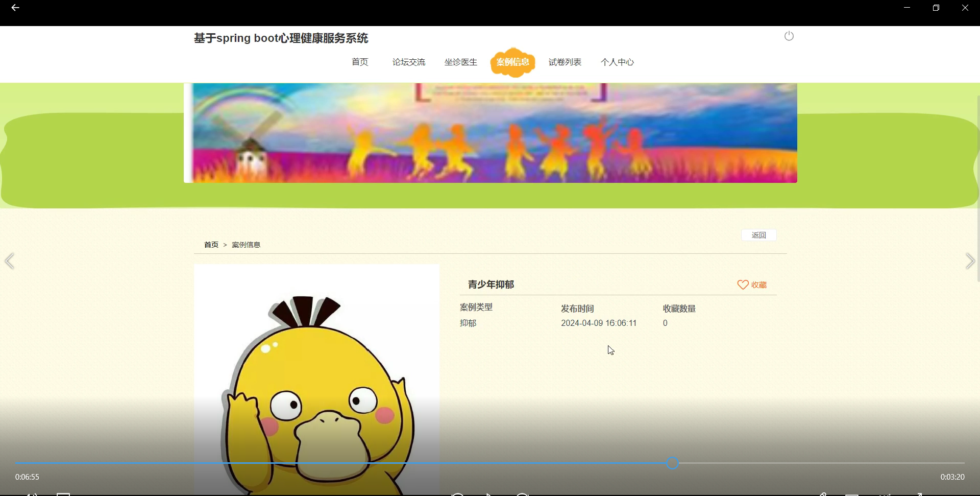This screenshot has height=496, width=980.
Task: Open the 坐诊医生 navigation tab
Action: [461, 62]
